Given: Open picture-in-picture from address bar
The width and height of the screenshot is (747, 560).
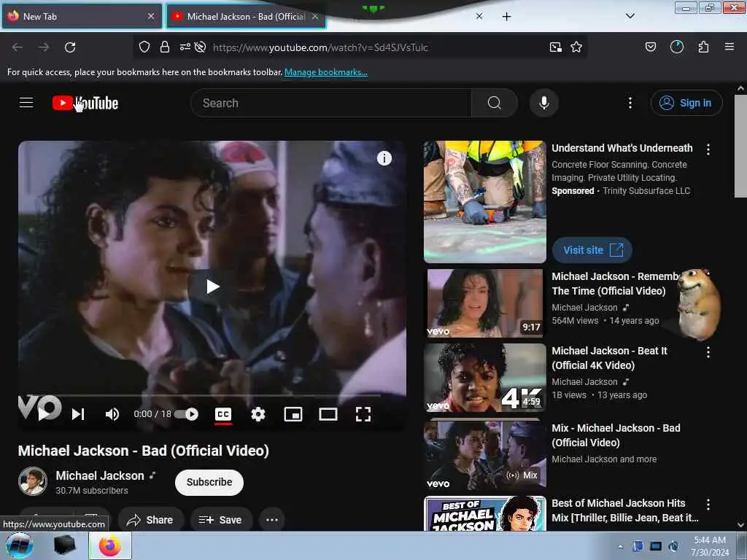Looking at the screenshot, I should click(x=555, y=47).
